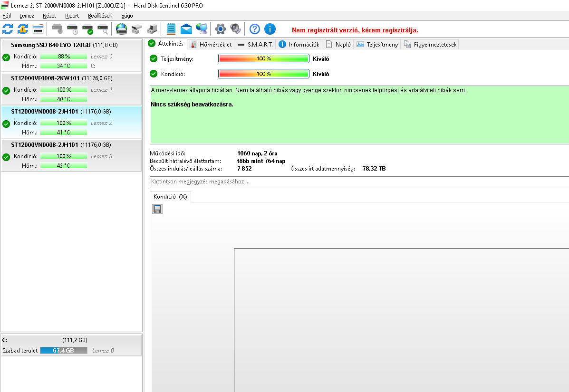Image resolution: width=569 pixels, height=392 pixels.
Task: Click the speaker sound icon
Action: pyautogui.click(x=235, y=29)
